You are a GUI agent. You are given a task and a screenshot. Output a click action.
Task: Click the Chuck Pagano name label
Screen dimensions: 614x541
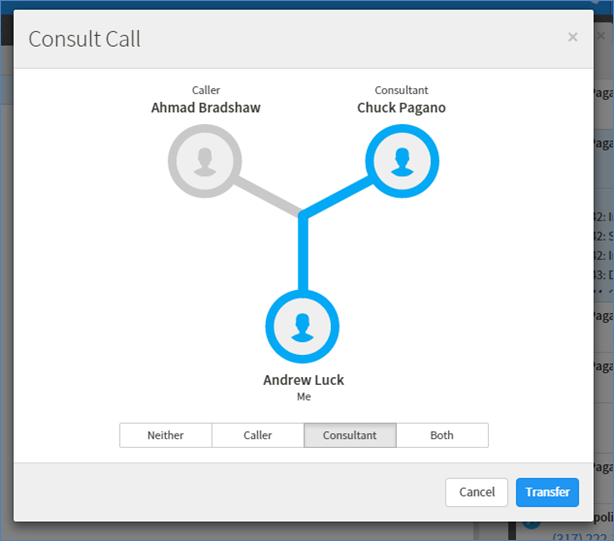tap(401, 108)
